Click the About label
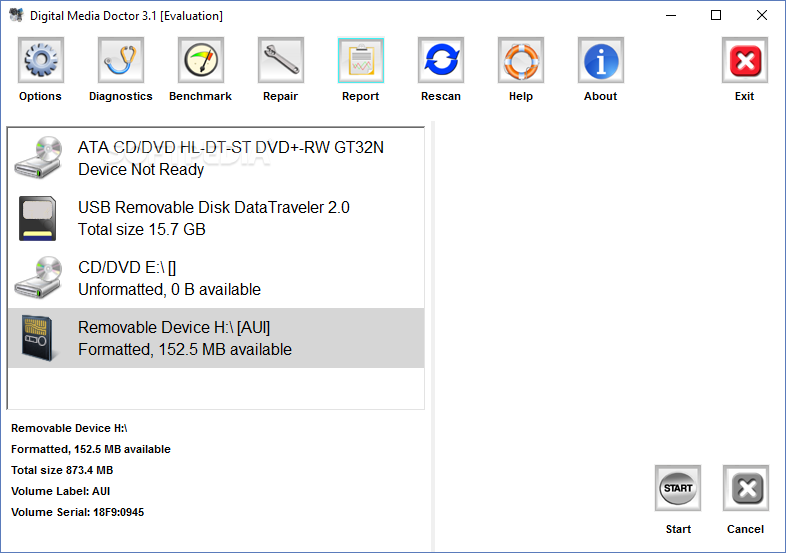This screenshot has height=553, width=786. coord(601,96)
